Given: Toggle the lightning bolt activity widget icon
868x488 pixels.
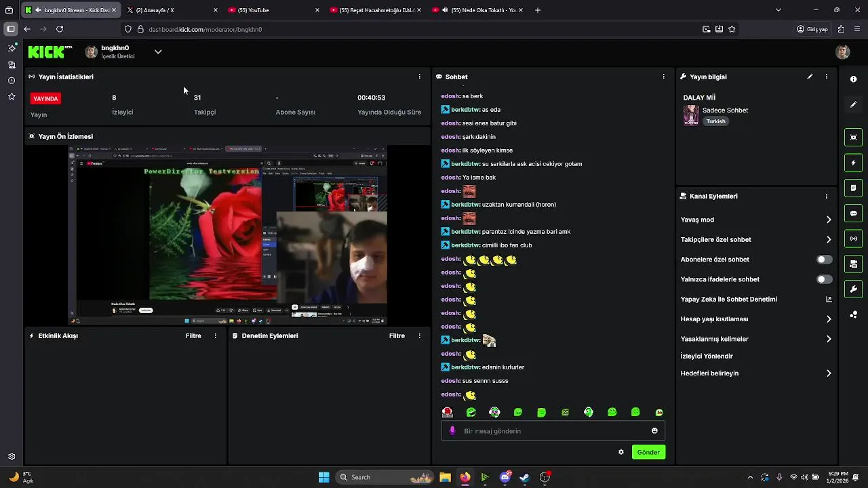Looking at the screenshot, I should (x=853, y=163).
